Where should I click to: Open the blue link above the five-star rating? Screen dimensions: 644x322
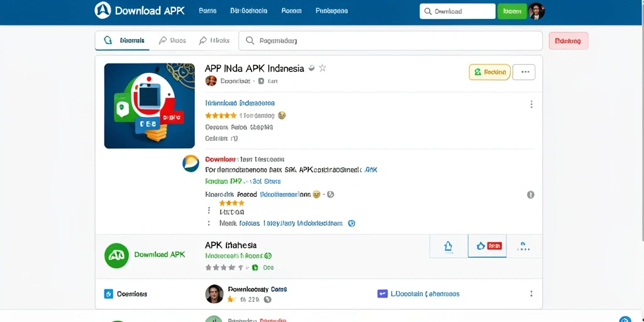pyautogui.click(x=240, y=103)
